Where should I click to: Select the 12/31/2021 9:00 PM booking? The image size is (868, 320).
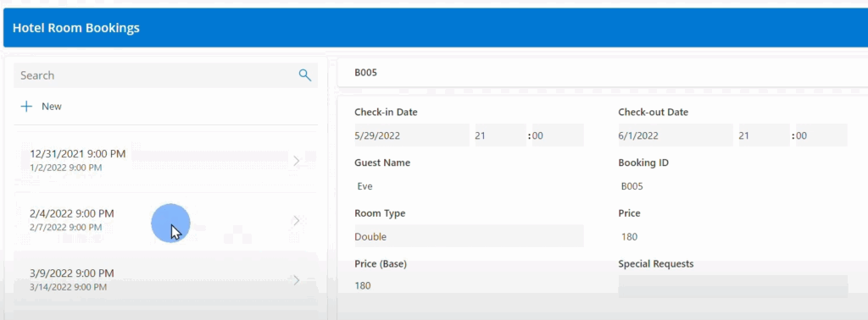[165, 160]
